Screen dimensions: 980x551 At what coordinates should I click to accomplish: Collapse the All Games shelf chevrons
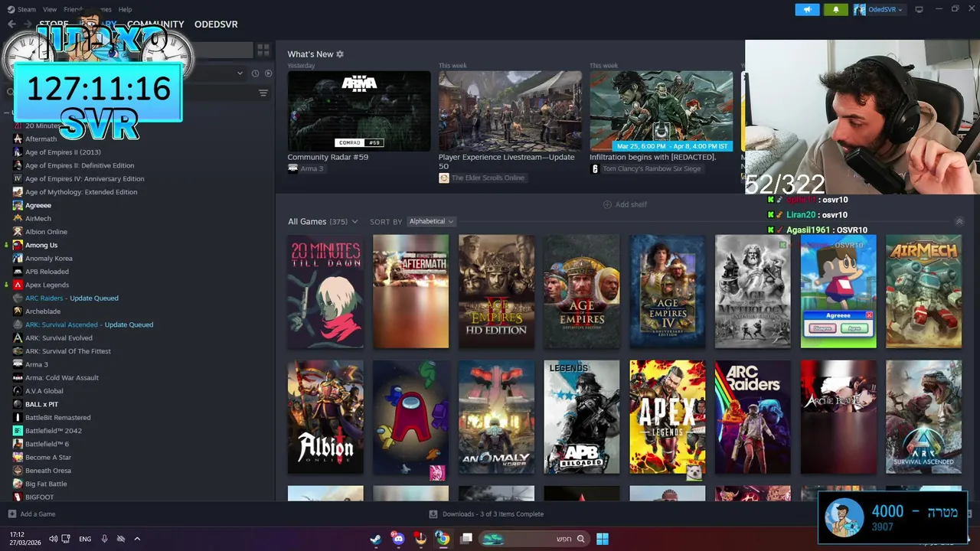(959, 221)
